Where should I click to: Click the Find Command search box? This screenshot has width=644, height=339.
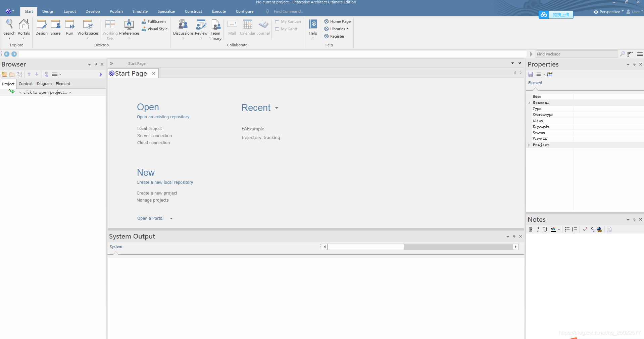[288, 11]
